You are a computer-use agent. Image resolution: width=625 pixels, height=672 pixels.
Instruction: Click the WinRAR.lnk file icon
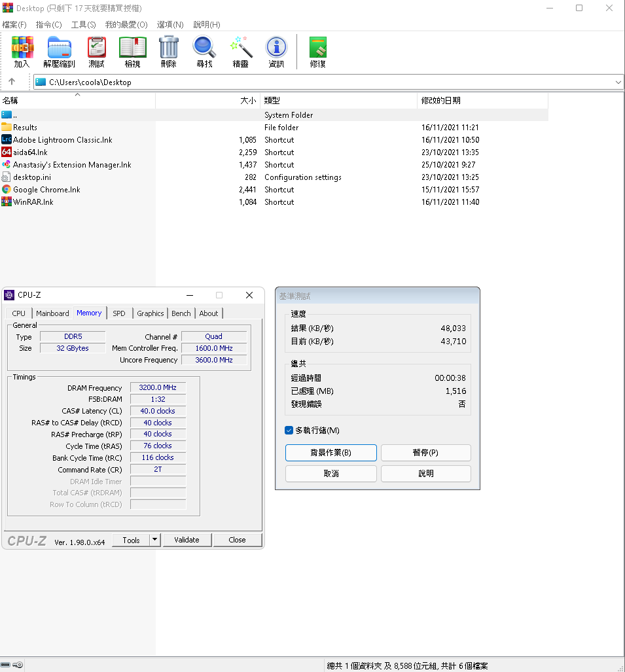coord(7,202)
